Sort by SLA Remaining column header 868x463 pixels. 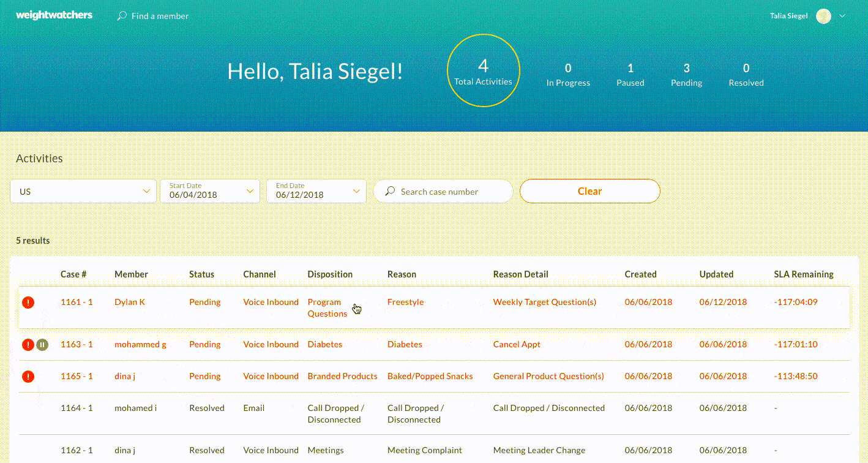[804, 274]
